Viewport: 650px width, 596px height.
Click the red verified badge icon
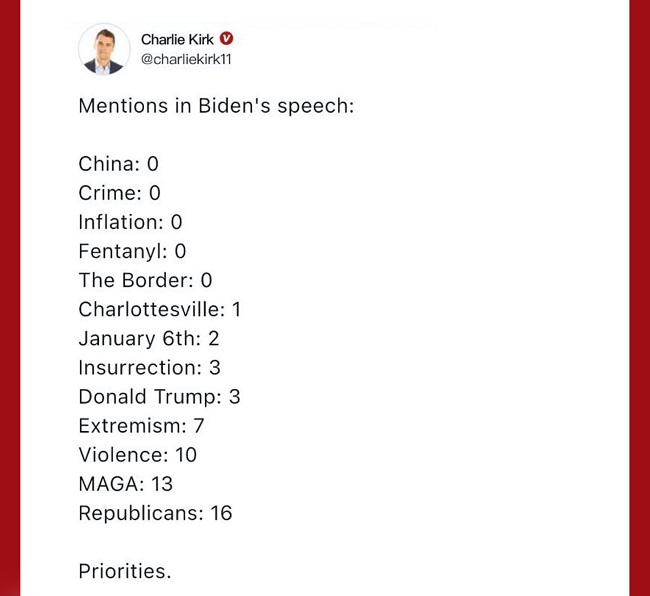click(226, 39)
